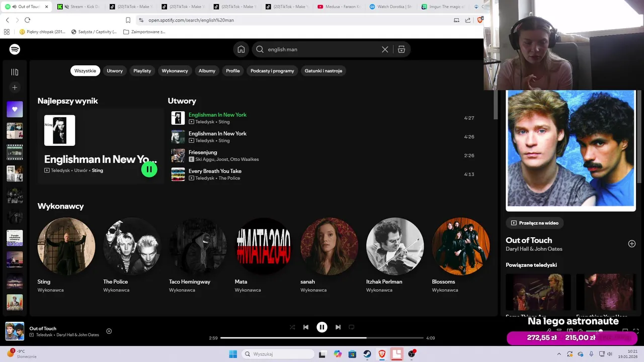This screenshot has width=644, height=362.
Task: Switch to Watch Dorotka tab
Action: pos(391,7)
